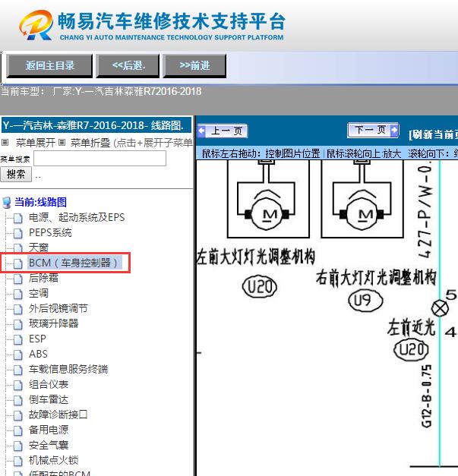Click the 线路图 panel title bar
The image size is (458, 476).
pos(96,125)
